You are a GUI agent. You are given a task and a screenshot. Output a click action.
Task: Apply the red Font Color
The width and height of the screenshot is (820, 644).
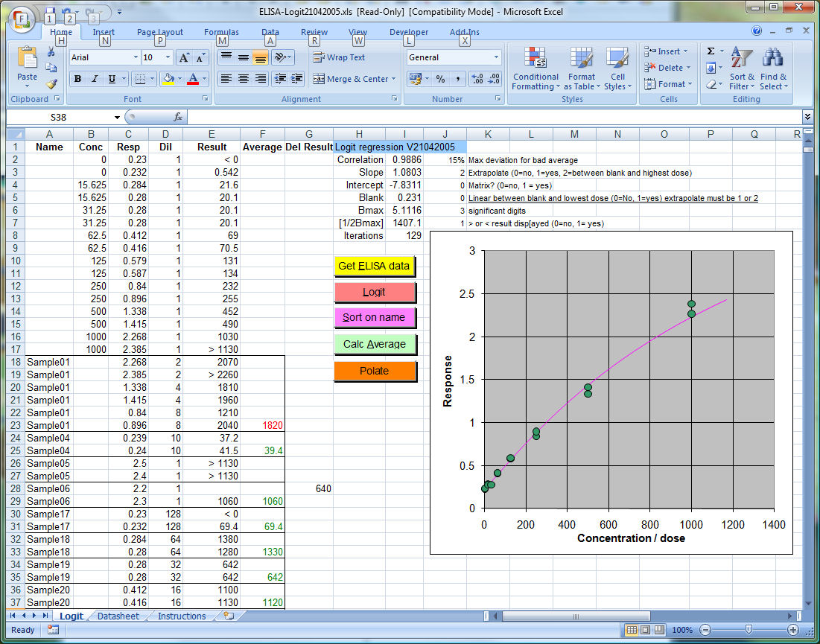click(x=193, y=79)
